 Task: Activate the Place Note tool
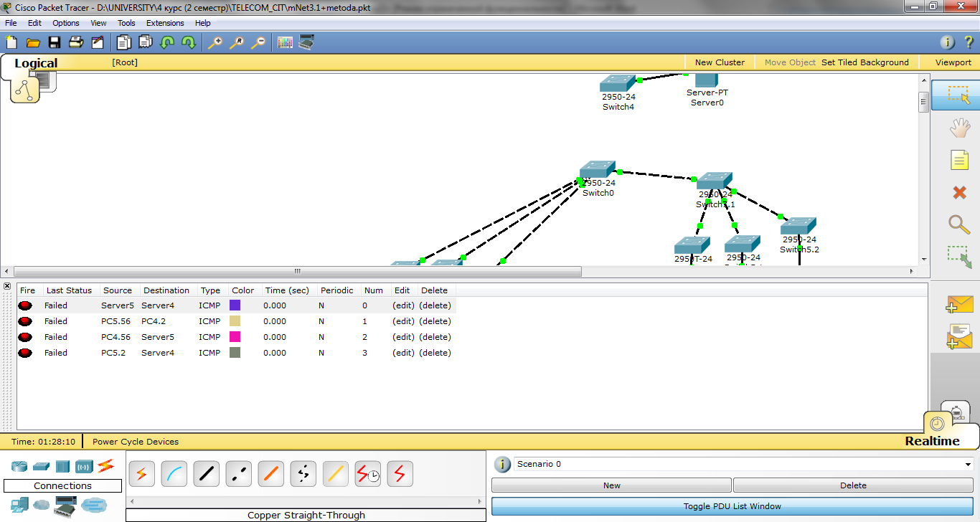pos(959,160)
